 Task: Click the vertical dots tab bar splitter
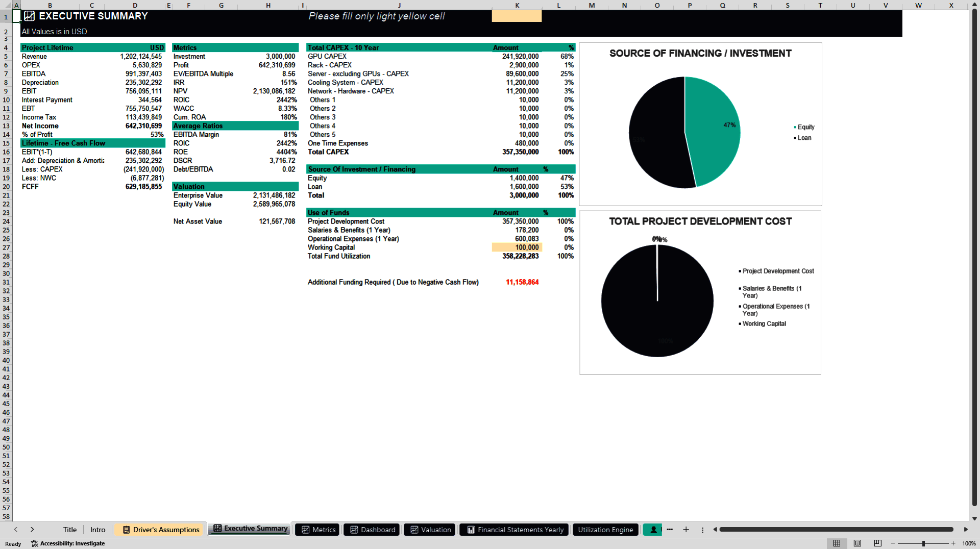pyautogui.click(x=702, y=530)
